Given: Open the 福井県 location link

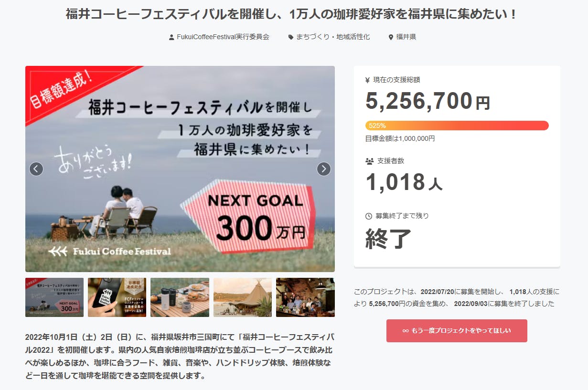Looking at the screenshot, I should click(x=406, y=37).
